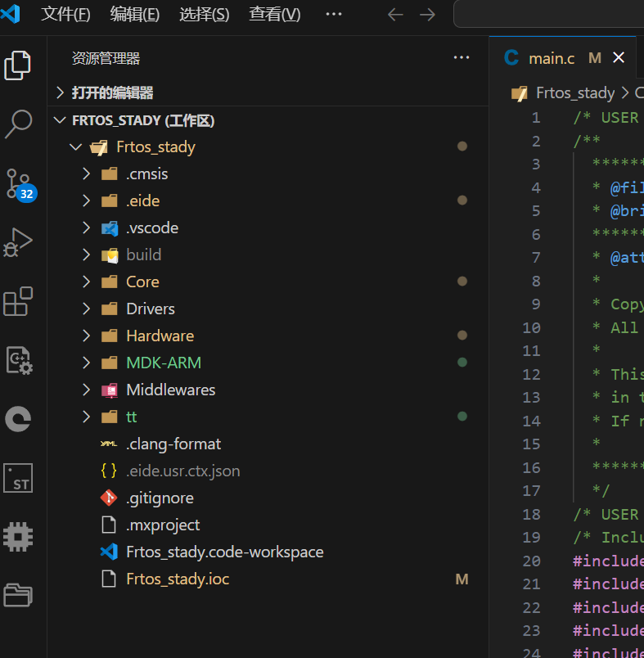
Task: Click the YAML icon of .clang-format
Action: coord(109,444)
